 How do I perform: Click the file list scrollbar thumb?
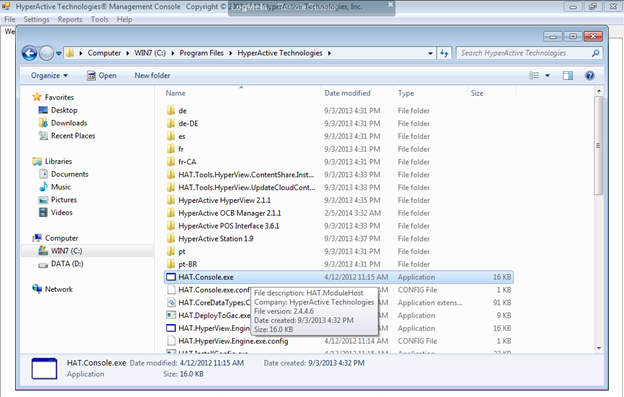pyautogui.click(x=599, y=146)
